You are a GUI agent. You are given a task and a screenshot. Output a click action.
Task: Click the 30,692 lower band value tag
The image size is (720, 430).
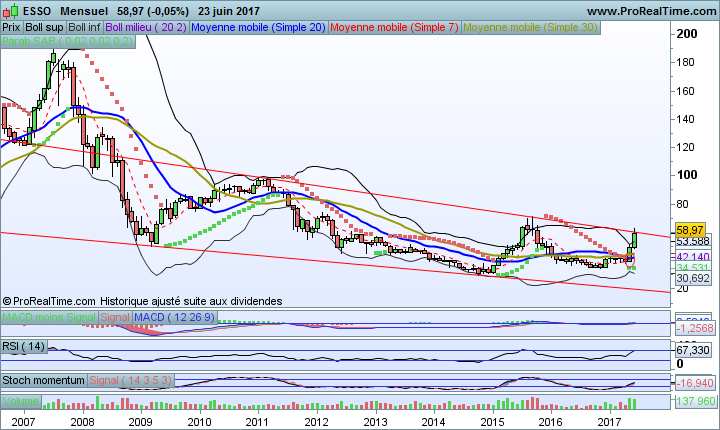693,278
